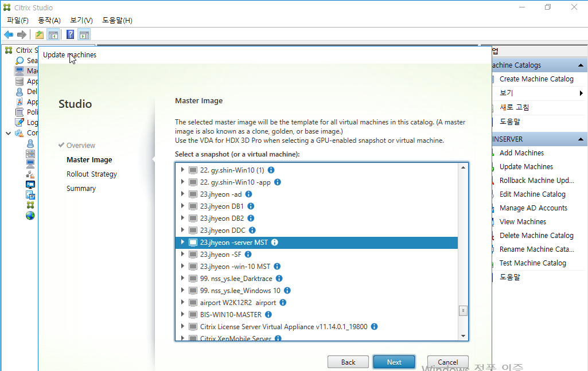The image size is (588, 371).
Task: Collapse the INSERVER actions section
Action: (x=581, y=139)
